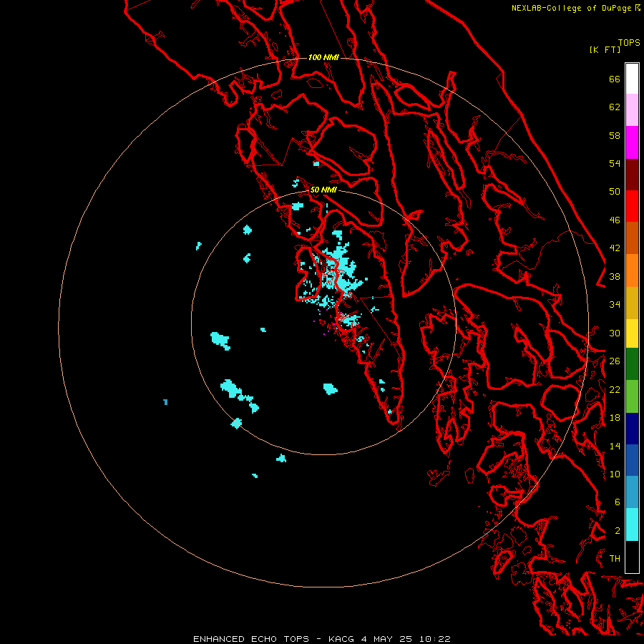Screen dimensions: 644x644
Task: Click the bright orange legend swatch
Action: (x=632, y=270)
